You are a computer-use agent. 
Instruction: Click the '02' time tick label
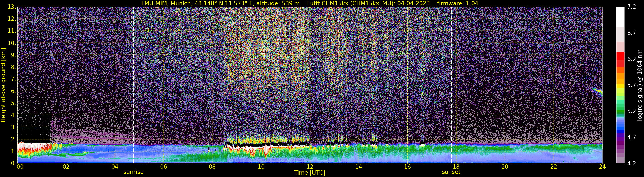[66, 167]
